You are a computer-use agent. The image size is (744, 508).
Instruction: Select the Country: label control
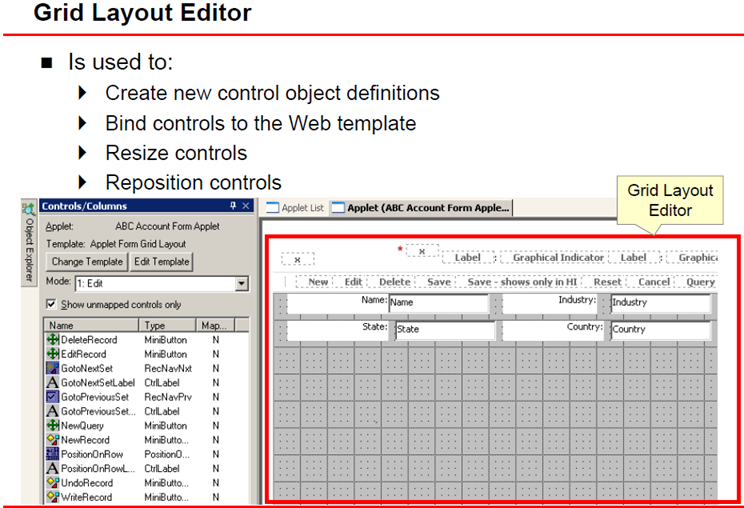tap(553, 330)
